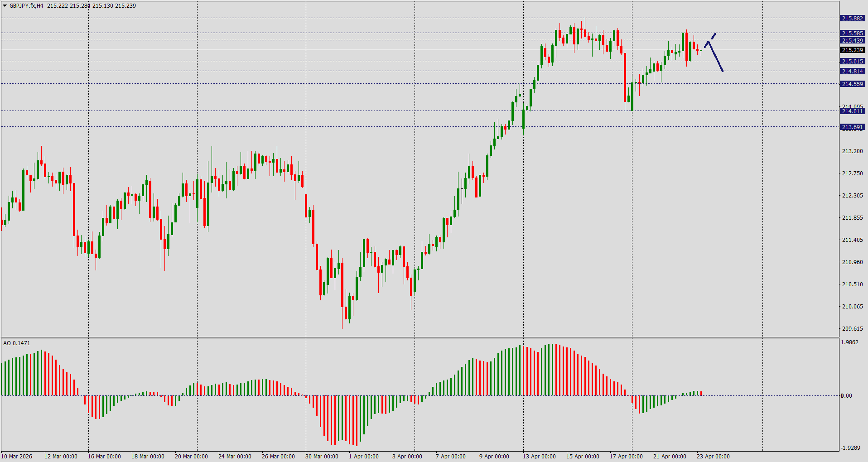Screen dimensions: 868x462
Task: Click the 17 Apr 00:00 time label
Action: tap(626, 457)
